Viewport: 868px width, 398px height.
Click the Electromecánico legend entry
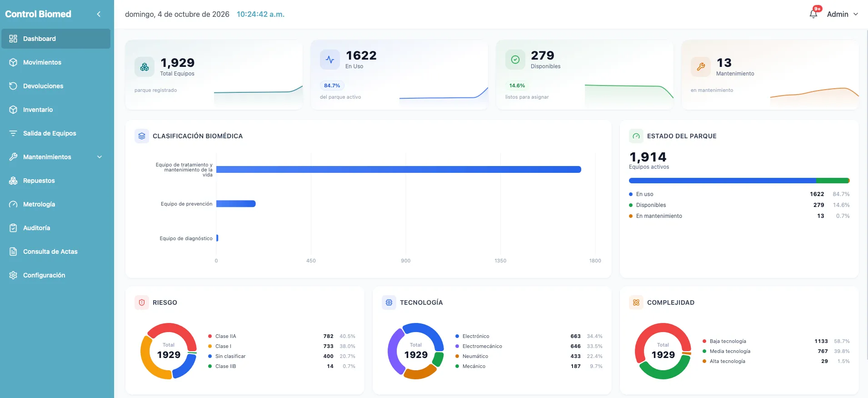tap(529, 346)
